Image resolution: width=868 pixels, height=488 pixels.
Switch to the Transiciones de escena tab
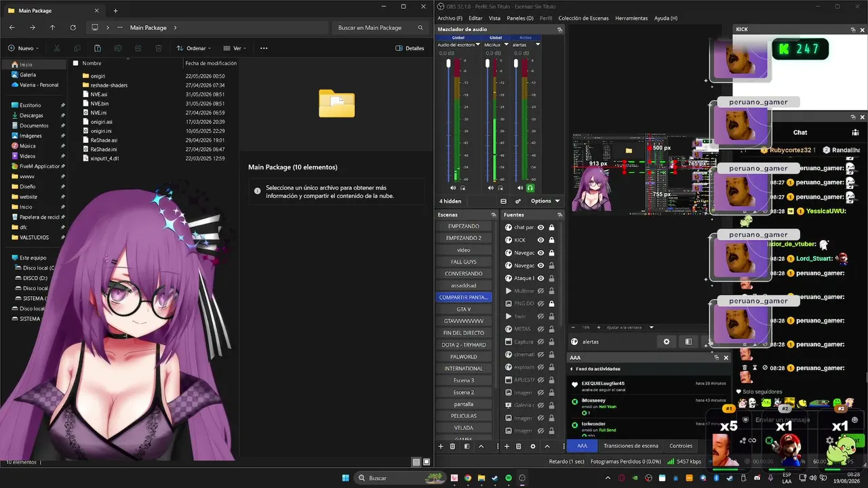coord(631,446)
